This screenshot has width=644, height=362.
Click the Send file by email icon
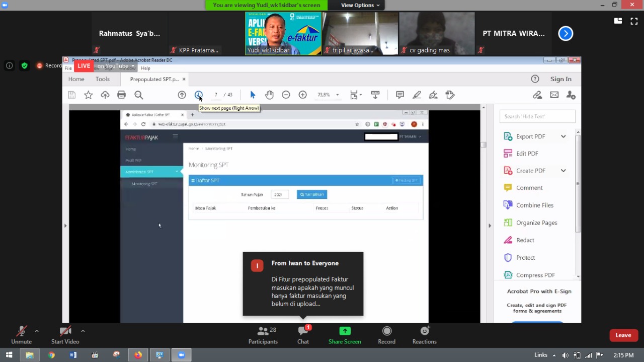point(554,95)
